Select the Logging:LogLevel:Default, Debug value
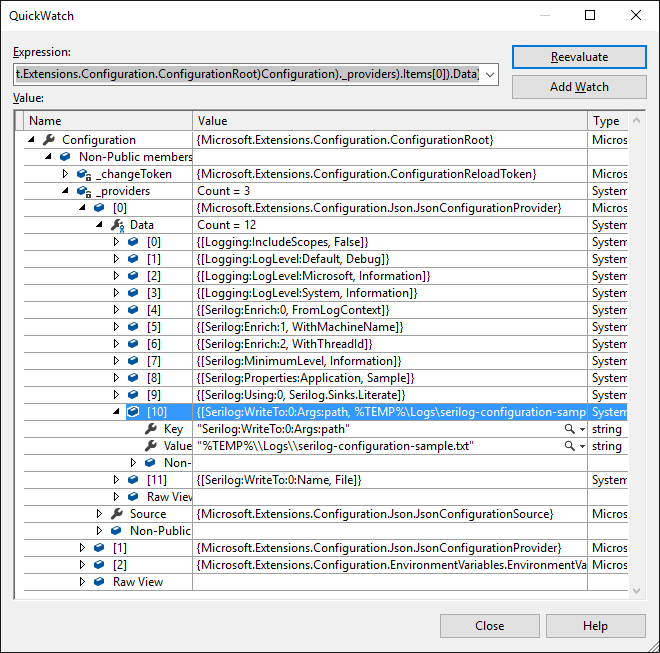 [293, 259]
